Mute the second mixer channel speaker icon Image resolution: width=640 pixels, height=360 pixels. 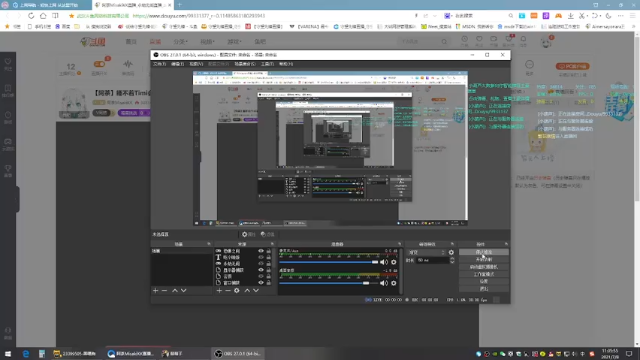384,283
